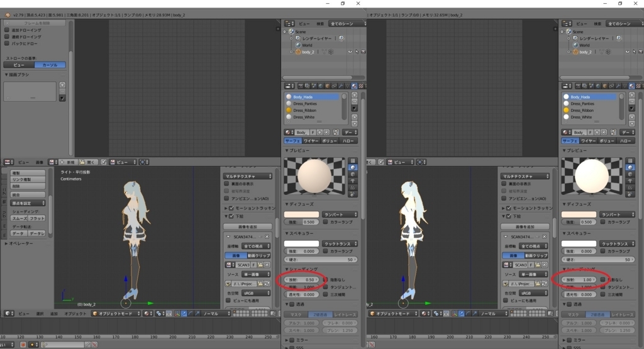Click フラット shading button in left window

[37, 218]
